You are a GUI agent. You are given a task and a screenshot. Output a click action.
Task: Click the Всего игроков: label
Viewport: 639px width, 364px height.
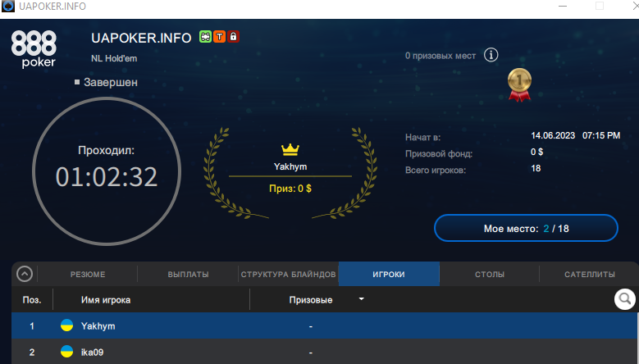click(436, 171)
